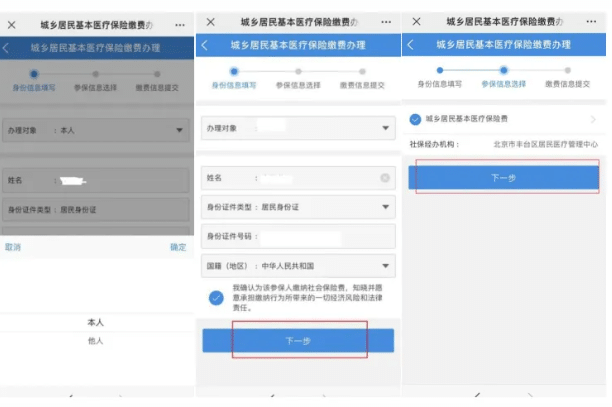Viewport: 612px width, 407px height.
Task: Toggle the 城乡居民基本医疗保险费 checkmark
Action: (x=416, y=120)
